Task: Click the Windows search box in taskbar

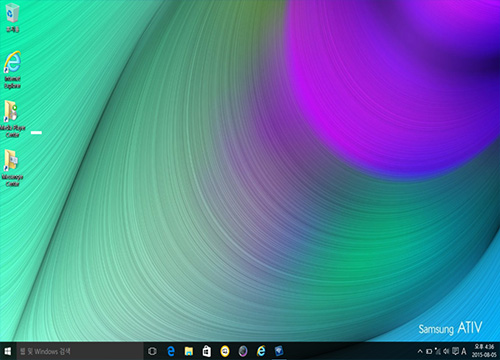Action: tap(80, 351)
